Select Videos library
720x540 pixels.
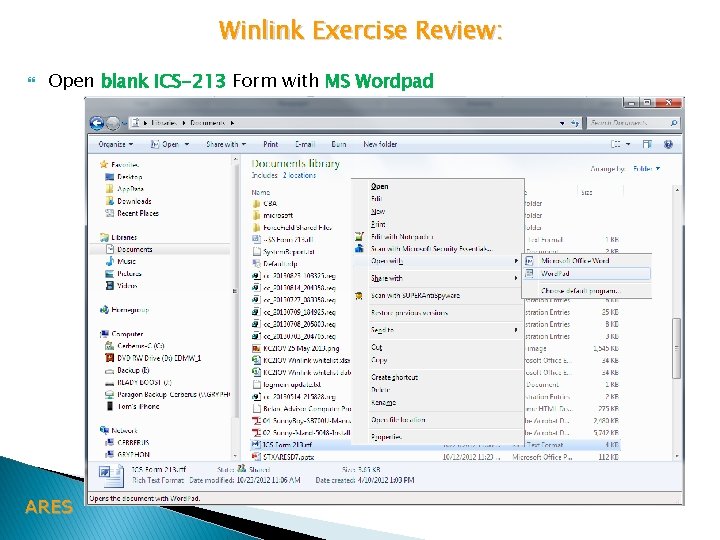(x=122, y=286)
